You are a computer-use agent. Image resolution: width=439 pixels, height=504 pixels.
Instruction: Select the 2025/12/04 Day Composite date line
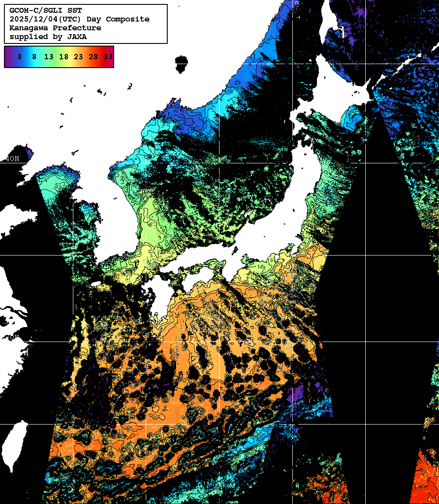(x=79, y=19)
